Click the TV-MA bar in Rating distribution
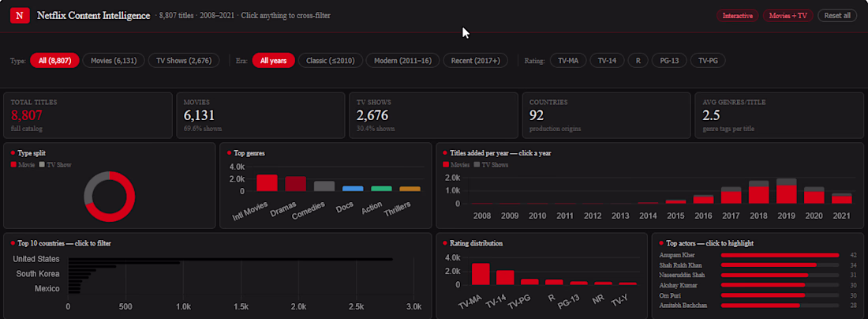This screenshot has height=319, width=868. pos(481,273)
